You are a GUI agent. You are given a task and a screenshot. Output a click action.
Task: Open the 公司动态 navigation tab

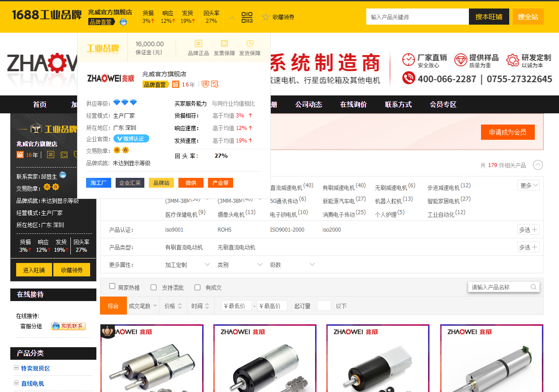(x=309, y=104)
